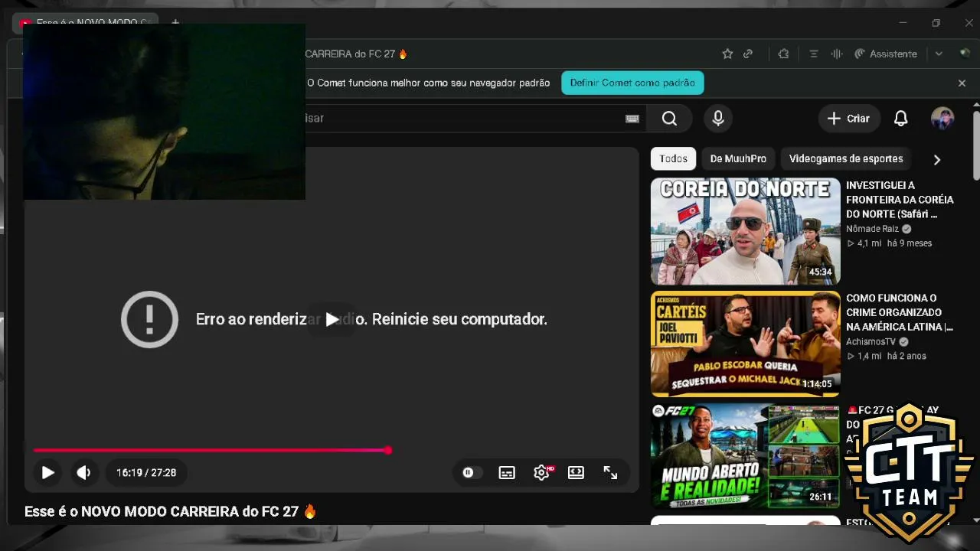This screenshot has height=551, width=980.
Task: Click the video title Esse é o NOVO MODO CARREIRA
Action: tap(170, 511)
